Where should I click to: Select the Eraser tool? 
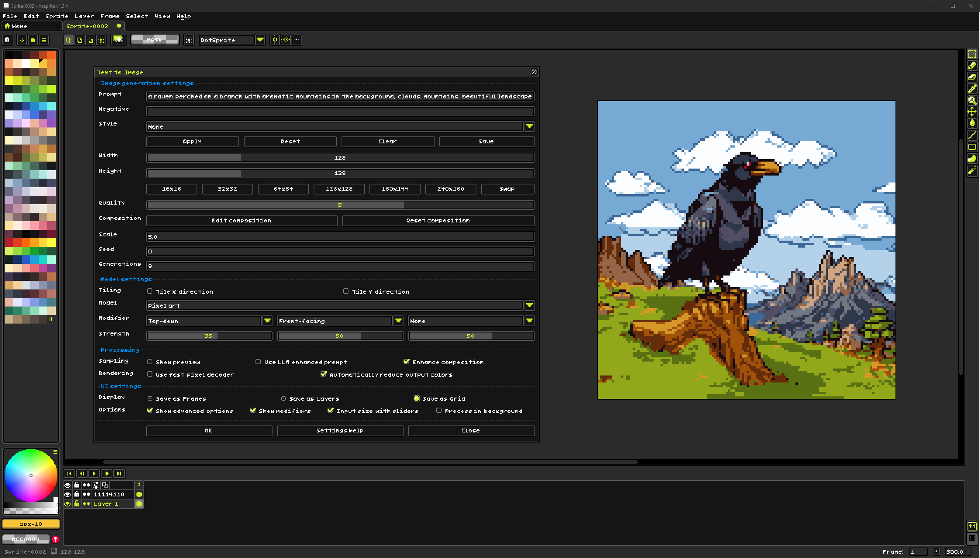972,77
